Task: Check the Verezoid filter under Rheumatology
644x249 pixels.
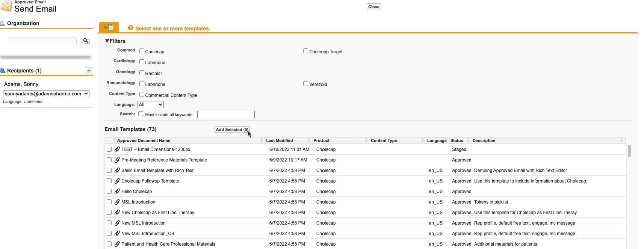Action: (x=305, y=84)
